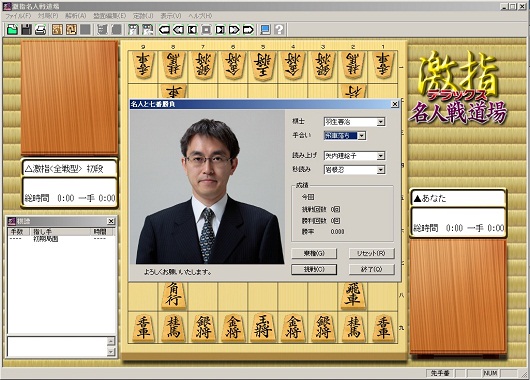Image resolution: width=530 pixels, height=380 pixels.
Task: Open the ファイル(F) menu
Action: 18,16
